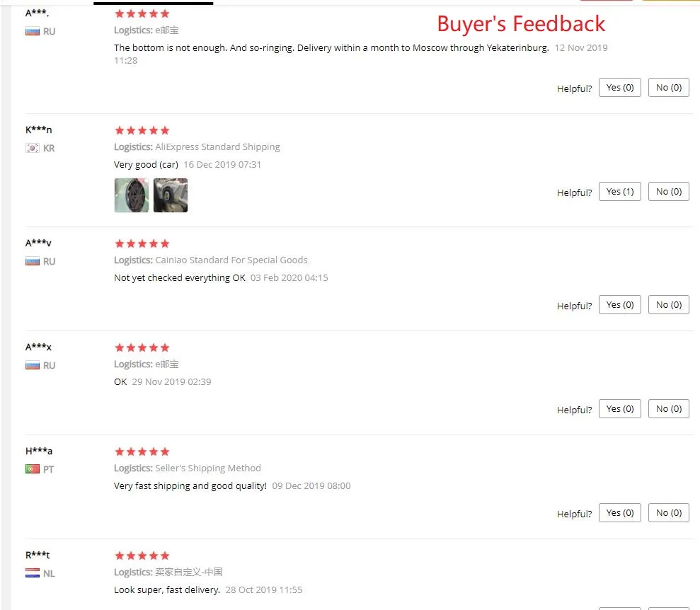Mark the Moscow delivery review as helpful
Screen dimensions: 700x610
click(x=619, y=88)
